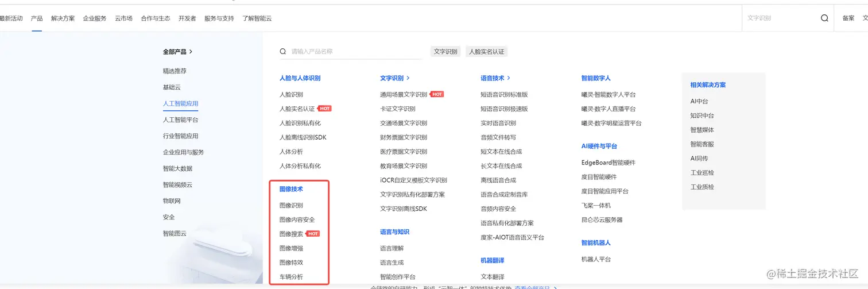Select 基础云 in the sidebar

pos(172,87)
